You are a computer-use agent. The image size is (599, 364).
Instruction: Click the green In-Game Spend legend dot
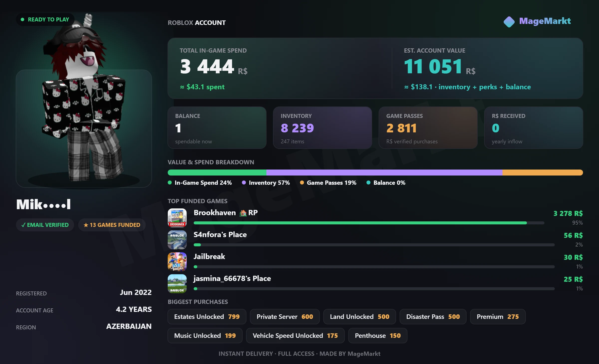[x=170, y=182]
